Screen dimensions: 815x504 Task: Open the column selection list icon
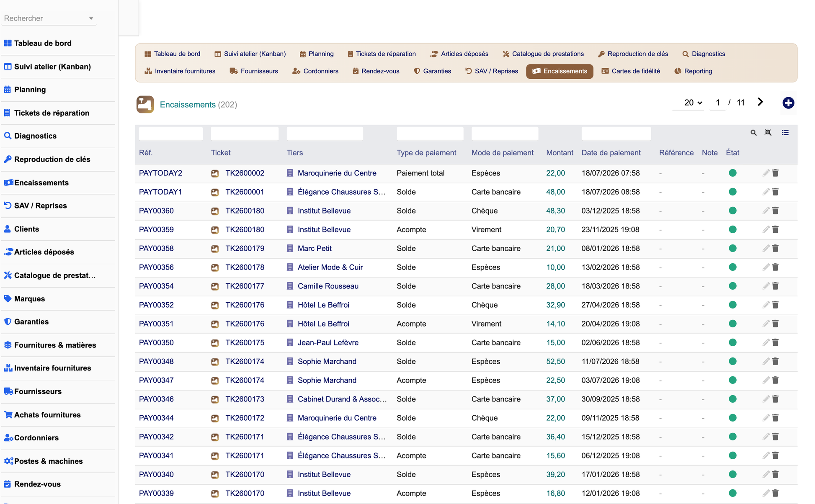coord(785,133)
